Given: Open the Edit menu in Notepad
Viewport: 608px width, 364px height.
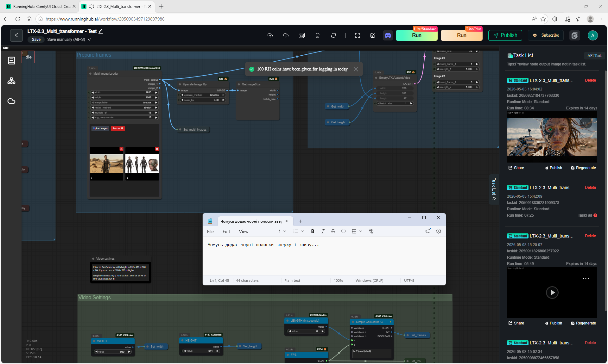Looking at the screenshot, I should pyautogui.click(x=226, y=231).
